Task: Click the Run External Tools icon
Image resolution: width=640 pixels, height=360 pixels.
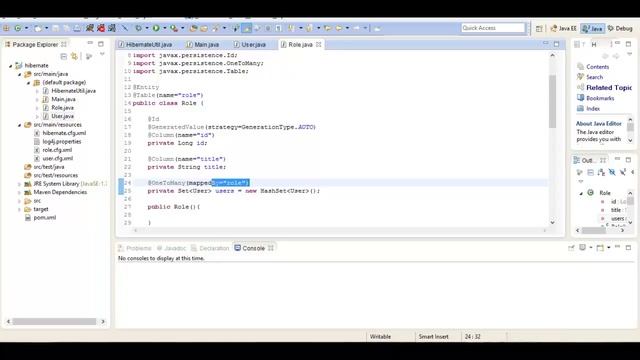Action: [174, 28]
